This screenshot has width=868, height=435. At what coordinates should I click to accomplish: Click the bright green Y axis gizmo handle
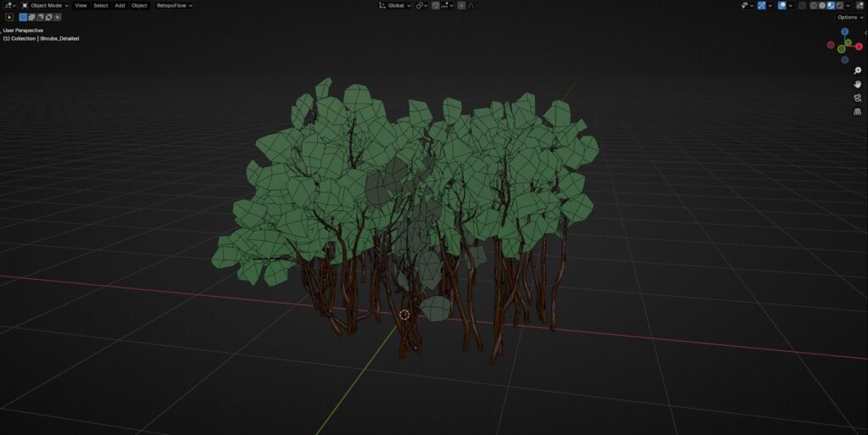[848, 42]
